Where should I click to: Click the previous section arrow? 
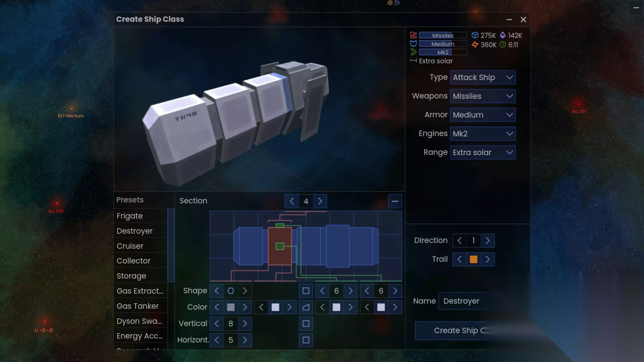click(x=292, y=201)
